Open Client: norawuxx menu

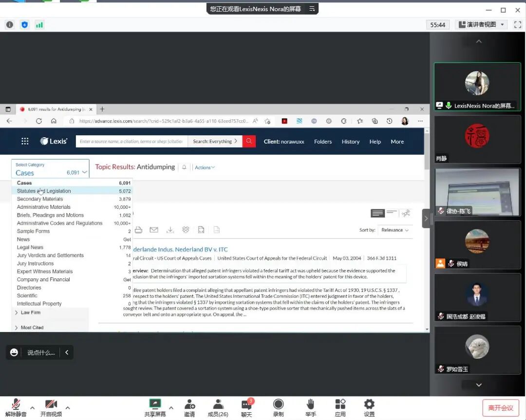[x=284, y=142]
